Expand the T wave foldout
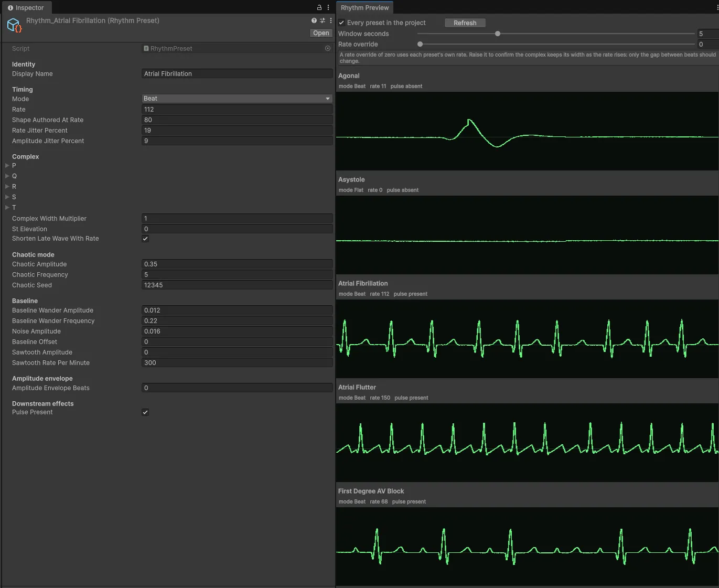 click(x=7, y=208)
